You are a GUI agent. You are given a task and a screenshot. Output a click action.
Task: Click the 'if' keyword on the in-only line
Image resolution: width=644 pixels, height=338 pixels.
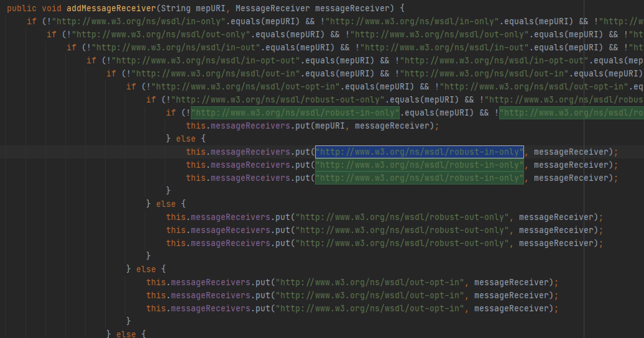(x=31, y=21)
